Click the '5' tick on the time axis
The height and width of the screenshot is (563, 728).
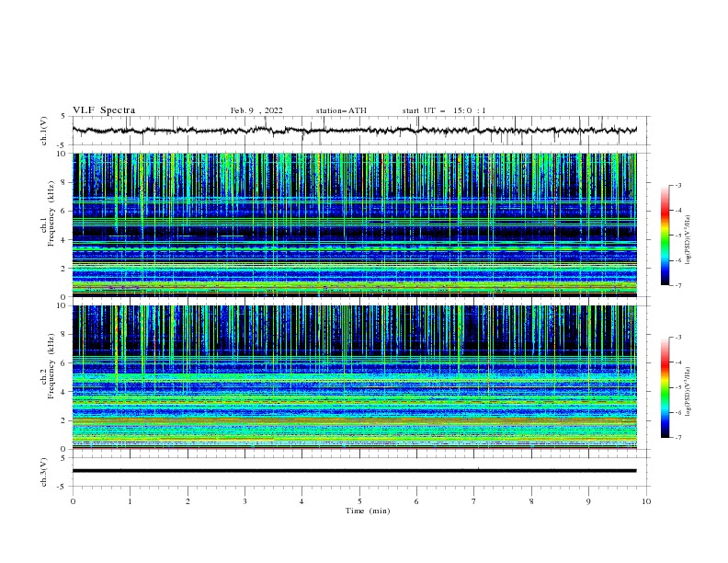pyautogui.click(x=359, y=501)
